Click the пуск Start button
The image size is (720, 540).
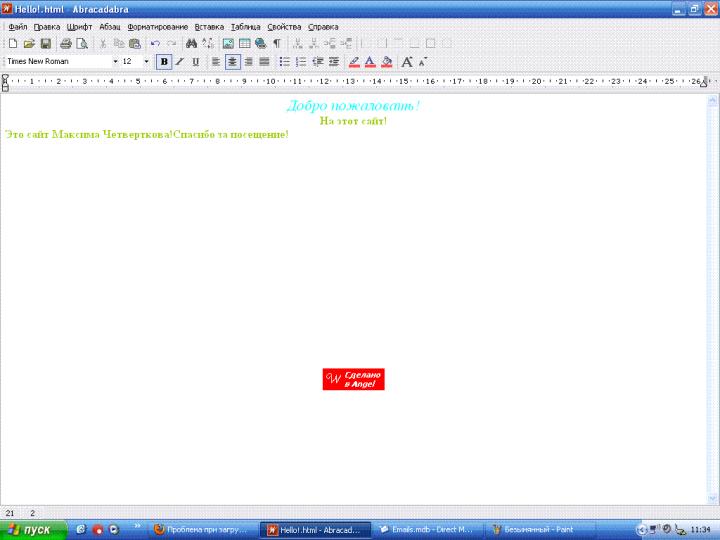click(34, 529)
